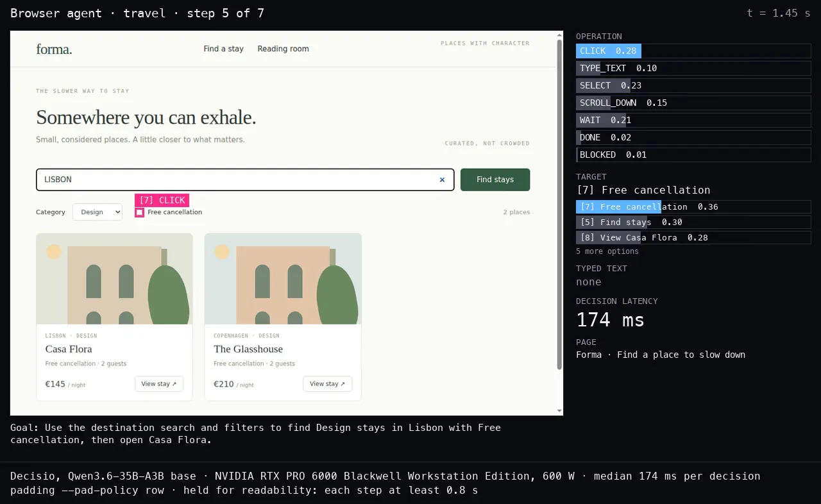The height and width of the screenshot is (504, 821).
Task: Click the "CURATED, NOT CROWDED" caption
Action: click(487, 144)
